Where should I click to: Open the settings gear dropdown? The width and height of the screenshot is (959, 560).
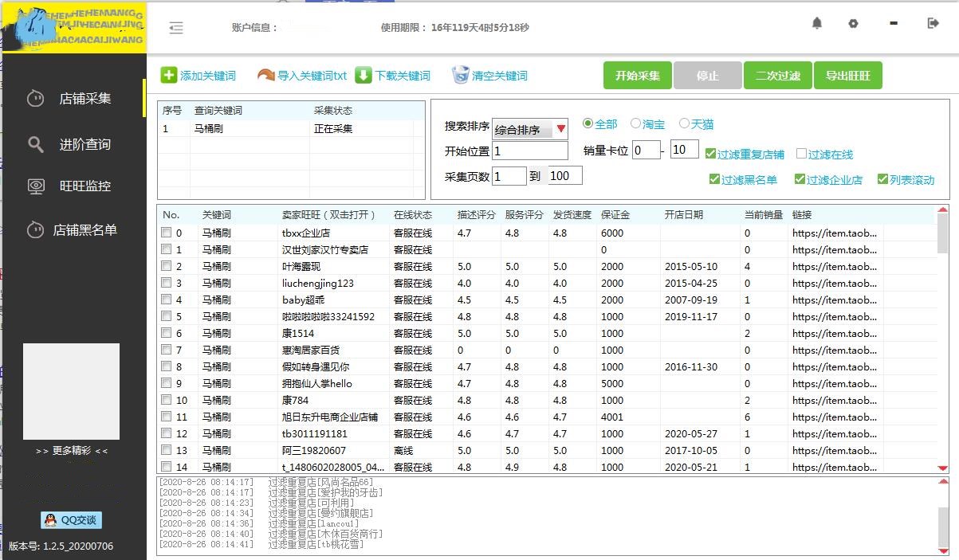coord(853,24)
